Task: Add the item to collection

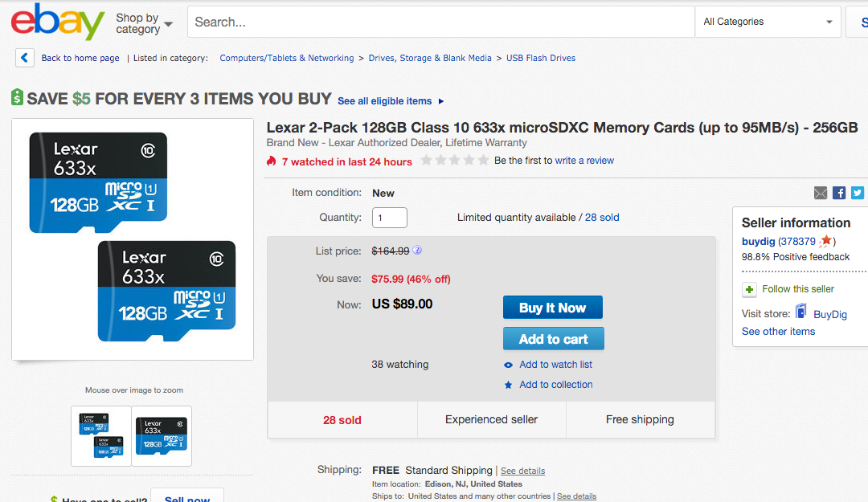Action: tap(557, 384)
